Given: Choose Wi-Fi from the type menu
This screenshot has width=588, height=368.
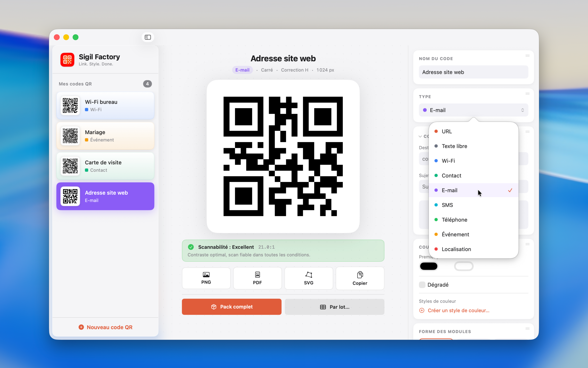Looking at the screenshot, I should click(x=473, y=161).
